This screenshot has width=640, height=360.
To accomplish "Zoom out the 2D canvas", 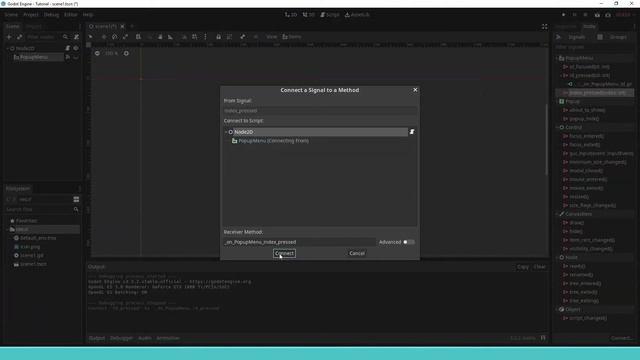I will coord(97,53).
